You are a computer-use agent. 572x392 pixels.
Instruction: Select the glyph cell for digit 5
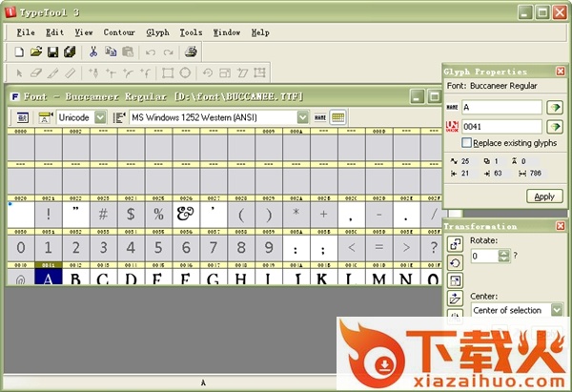tap(158, 248)
